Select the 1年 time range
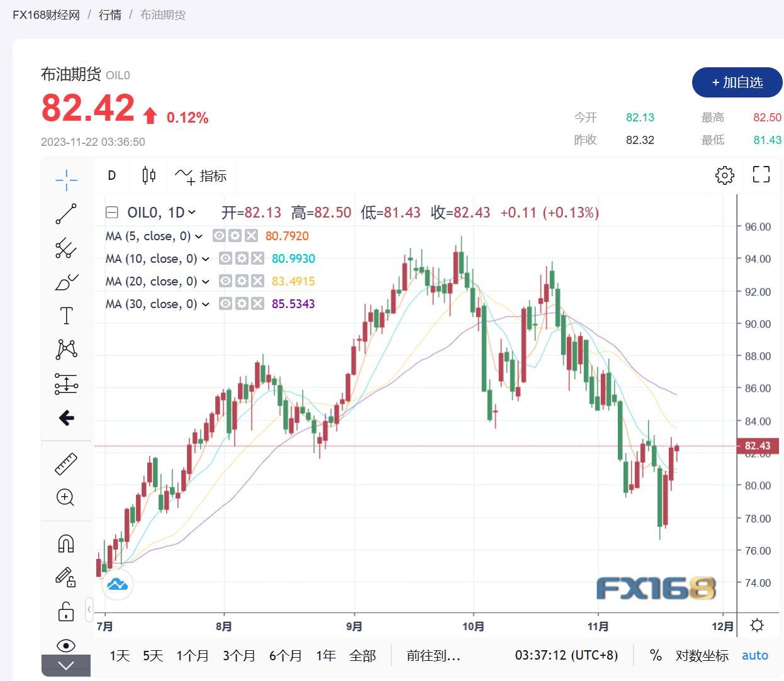 pos(326,656)
